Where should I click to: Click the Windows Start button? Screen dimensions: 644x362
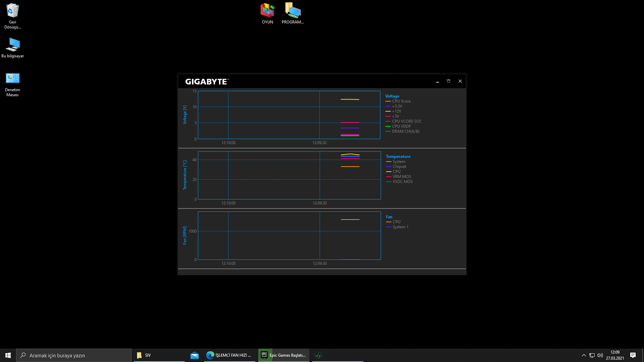click(8, 355)
